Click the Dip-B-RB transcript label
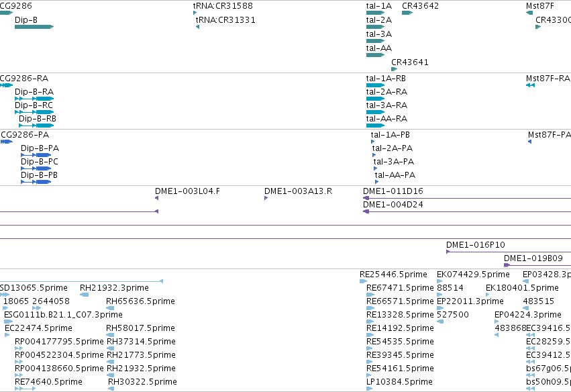The image size is (571, 392). [x=38, y=119]
